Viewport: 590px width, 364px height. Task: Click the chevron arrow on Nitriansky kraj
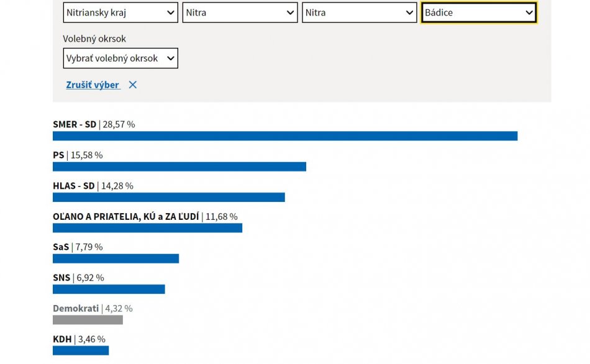coord(171,12)
